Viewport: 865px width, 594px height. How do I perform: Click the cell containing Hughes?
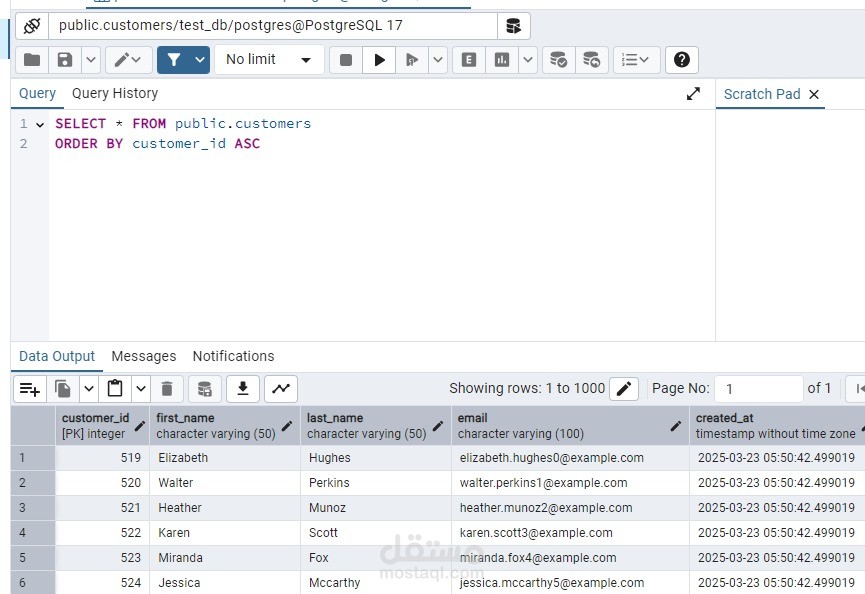coord(376,458)
